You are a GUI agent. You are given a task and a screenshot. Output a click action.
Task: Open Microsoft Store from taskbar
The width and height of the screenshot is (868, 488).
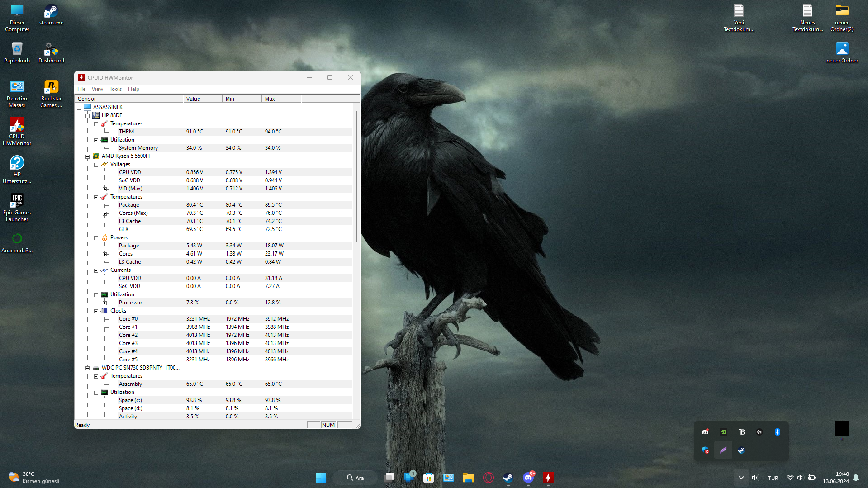(x=428, y=478)
